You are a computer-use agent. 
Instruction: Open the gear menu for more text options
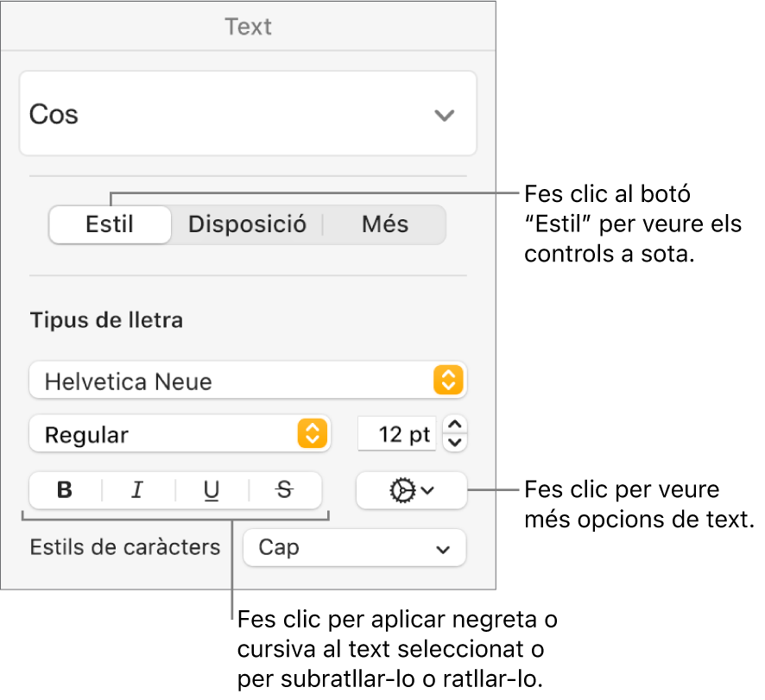[x=411, y=491]
